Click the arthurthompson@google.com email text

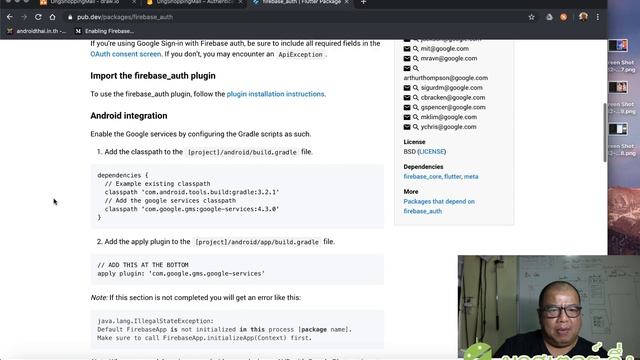pyautogui.click(x=446, y=78)
